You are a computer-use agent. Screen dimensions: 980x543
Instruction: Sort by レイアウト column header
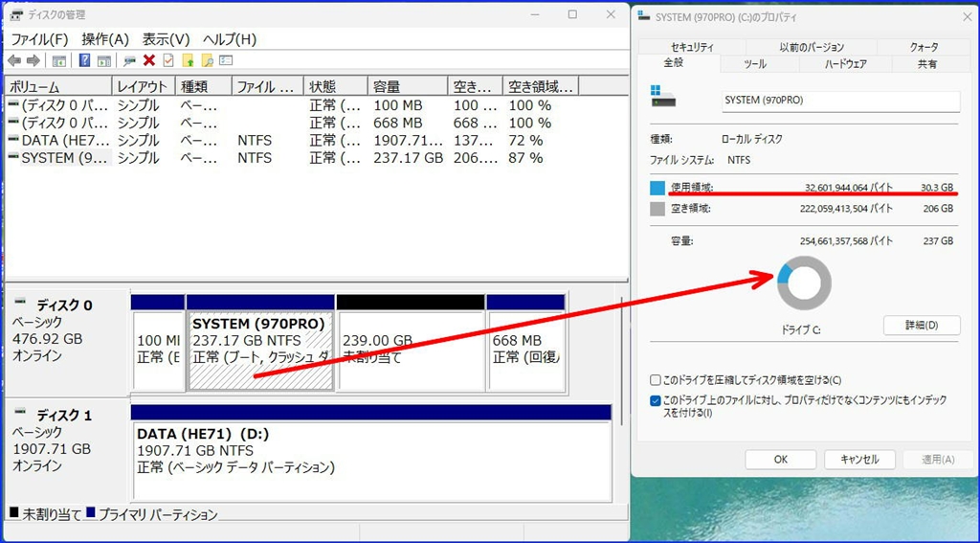coord(144,86)
